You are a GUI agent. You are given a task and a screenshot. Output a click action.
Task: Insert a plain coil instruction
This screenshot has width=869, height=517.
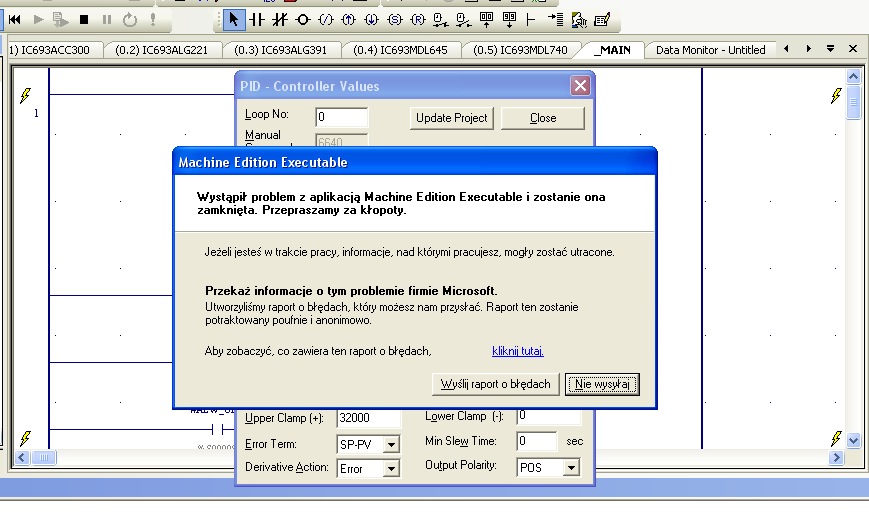(x=303, y=20)
